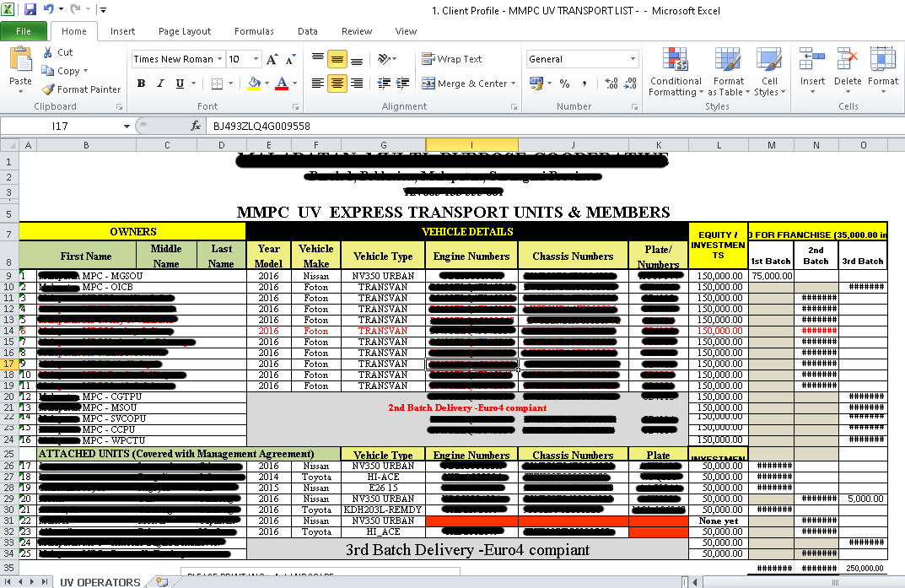Image resolution: width=905 pixels, height=588 pixels.
Task: Switch to the Review tab
Action: tap(357, 31)
